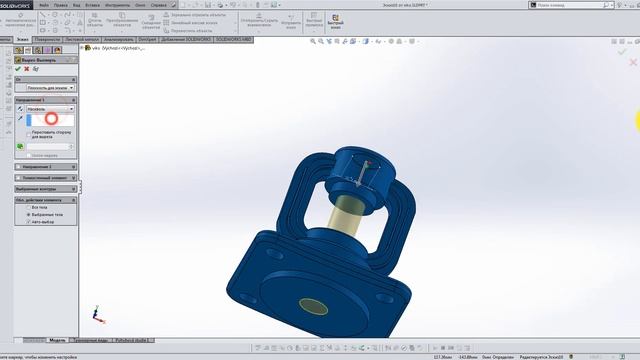Select the 'Все тела' radio button

coord(29,207)
